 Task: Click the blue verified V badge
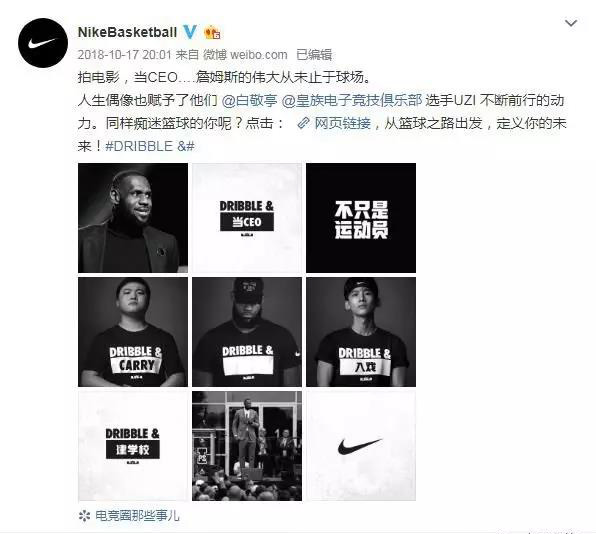tap(190, 32)
